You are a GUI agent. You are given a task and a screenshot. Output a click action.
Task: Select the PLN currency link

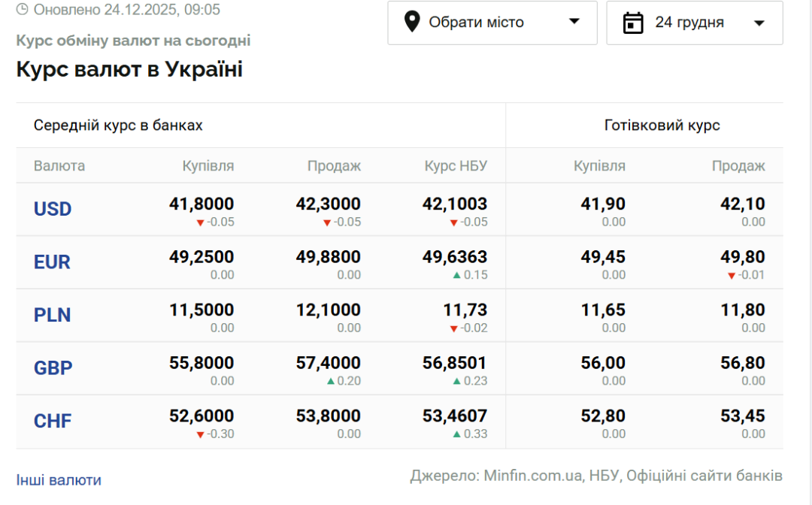click(x=53, y=315)
